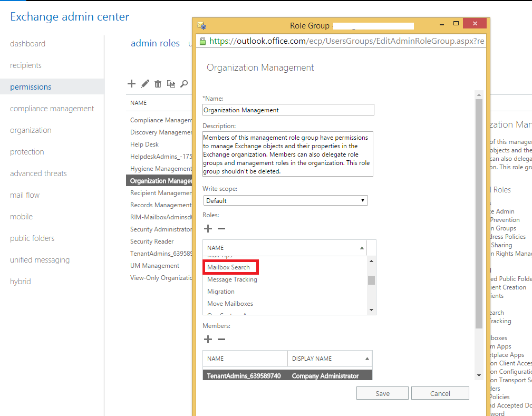This screenshot has width=532, height=416.
Task: Click the green padlock in address bar
Action: [202, 41]
